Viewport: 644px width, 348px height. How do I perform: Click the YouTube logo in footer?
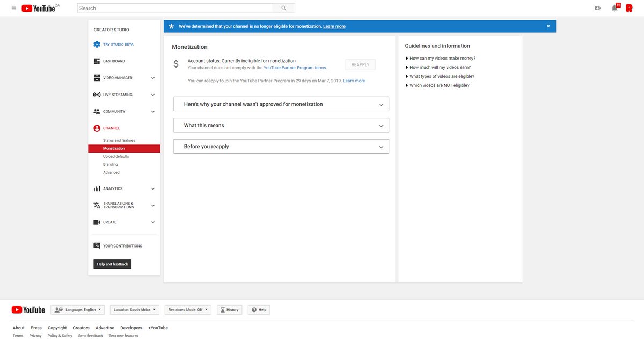28,310
